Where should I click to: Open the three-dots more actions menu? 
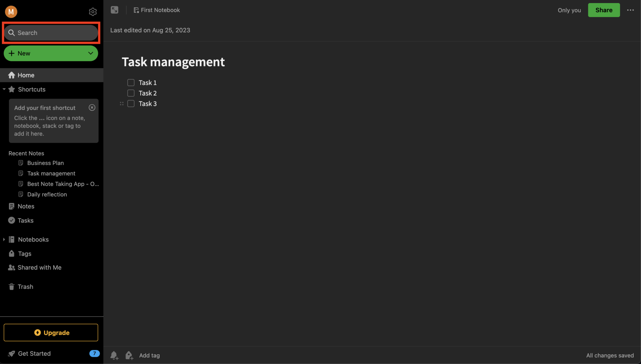point(630,10)
